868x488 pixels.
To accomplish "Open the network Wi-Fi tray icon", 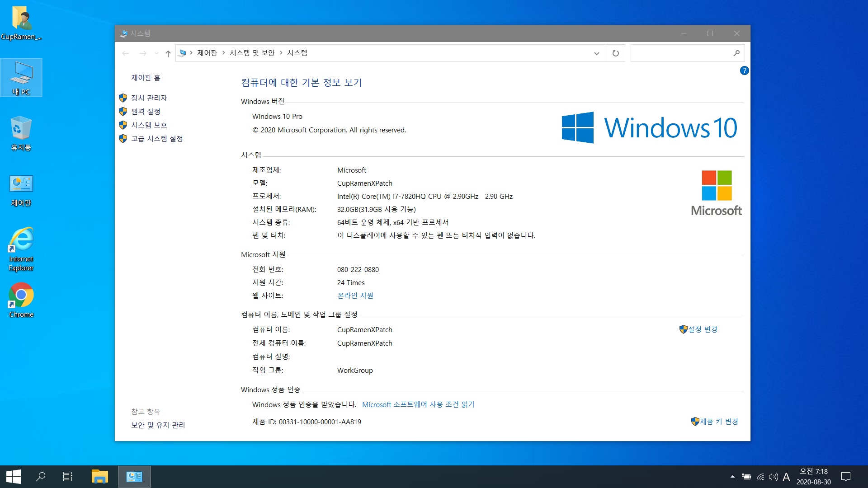I will [760, 477].
